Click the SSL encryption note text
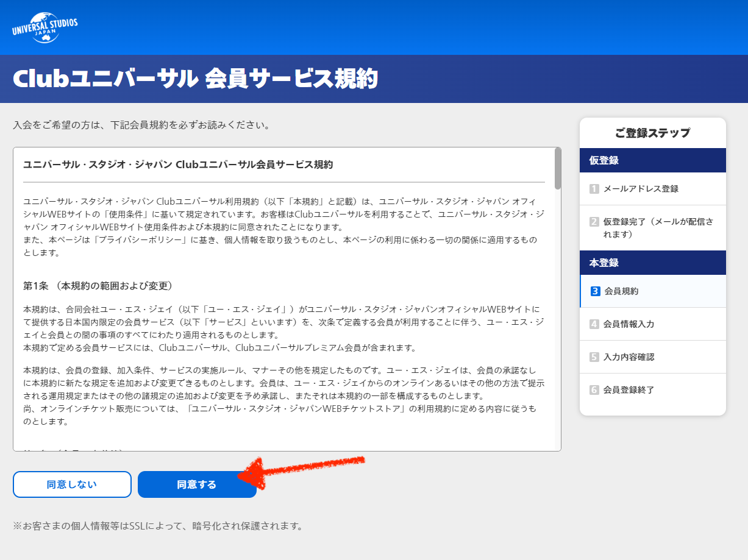The width and height of the screenshot is (748, 560). pos(158,525)
